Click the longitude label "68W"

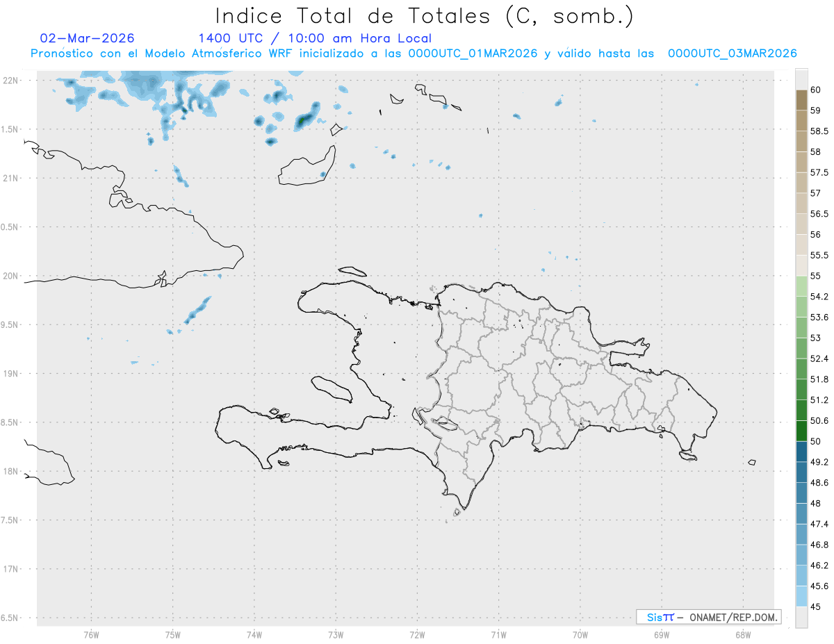pyautogui.click(x=743, y=634)
